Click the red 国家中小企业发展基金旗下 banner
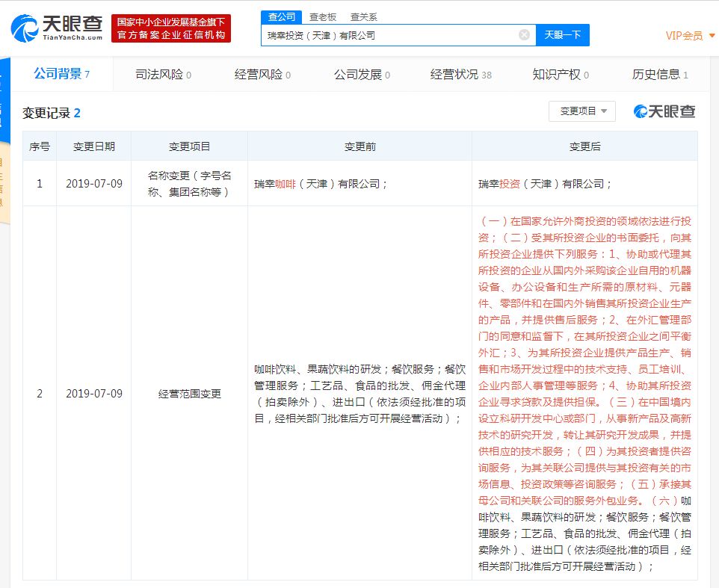Image resolution: width=719 pixels, height=588 pixels. (171, 28)
